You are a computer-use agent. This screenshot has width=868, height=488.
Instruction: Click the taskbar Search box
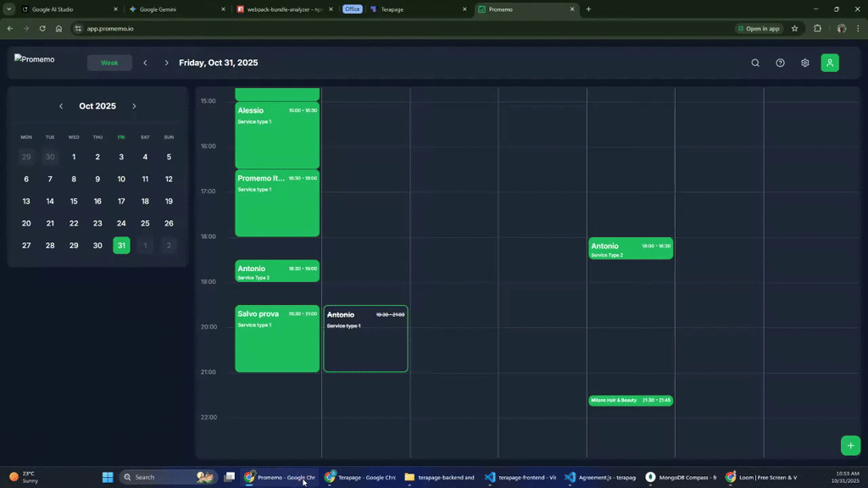click(168, 477)
